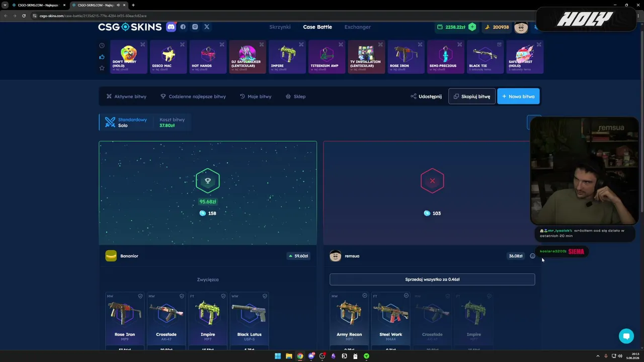Click the CSGO-SKINS logo
This screenshot has height=362, width=644.
[x=130, y=27]
